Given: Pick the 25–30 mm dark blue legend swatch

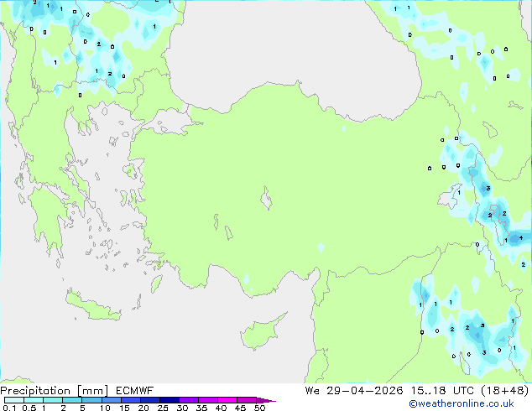Looking at the screenshot, I should click(x=170, y=400).
